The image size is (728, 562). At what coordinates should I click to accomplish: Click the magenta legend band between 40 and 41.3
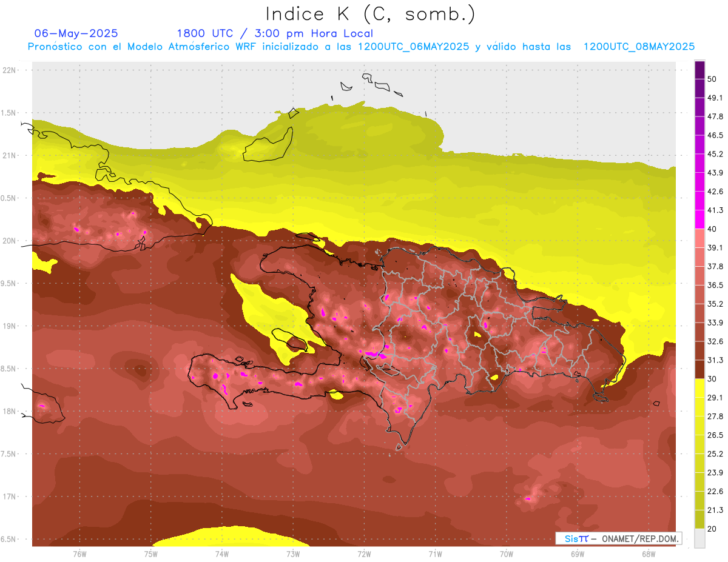(699, 219)
